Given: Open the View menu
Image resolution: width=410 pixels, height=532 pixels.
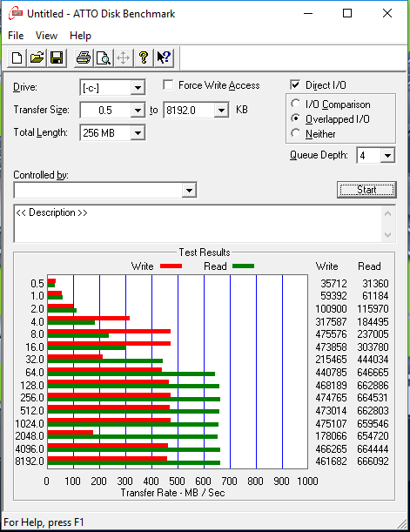Looking at the screenshot, I should coord(46,36).
